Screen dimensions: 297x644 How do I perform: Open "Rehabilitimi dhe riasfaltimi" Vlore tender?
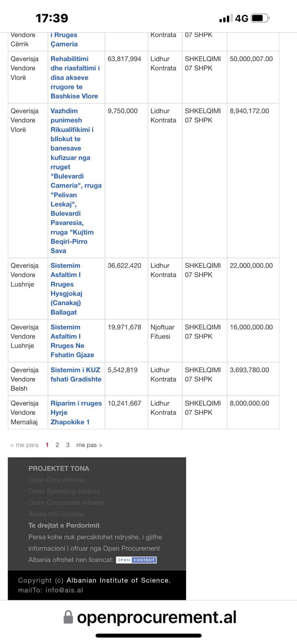pyautogui.click(x=75, y=77)
